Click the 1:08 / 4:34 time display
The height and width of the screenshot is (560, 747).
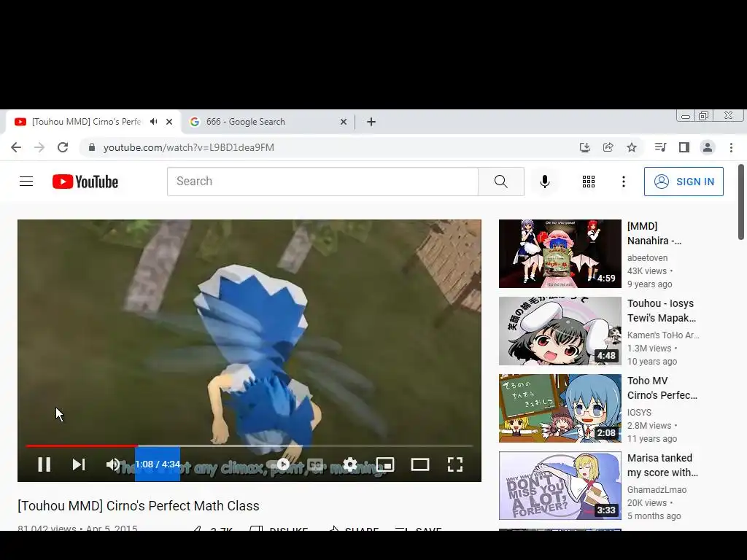pyautogui.click(x=158, y=464)
